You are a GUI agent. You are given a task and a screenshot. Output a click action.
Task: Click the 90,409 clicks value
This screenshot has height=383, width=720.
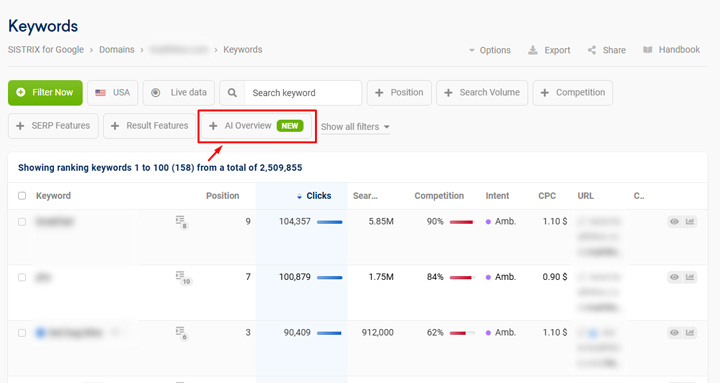pos(297,332)
